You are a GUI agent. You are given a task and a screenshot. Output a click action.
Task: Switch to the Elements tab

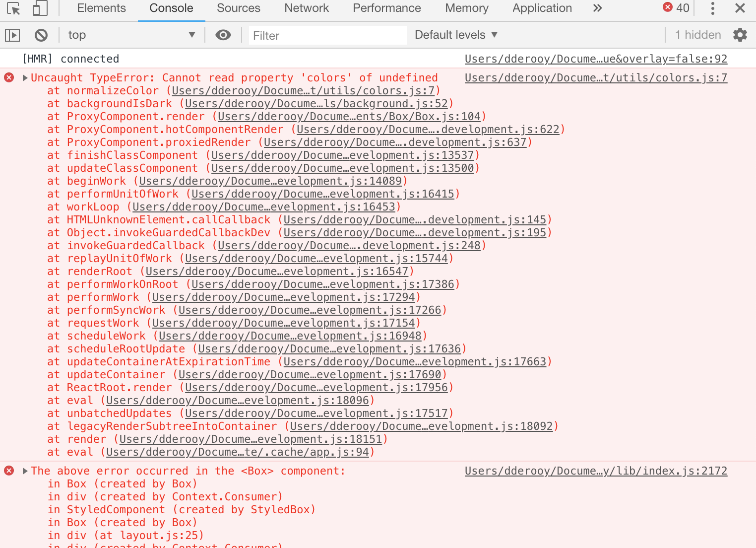click(102, 8)
